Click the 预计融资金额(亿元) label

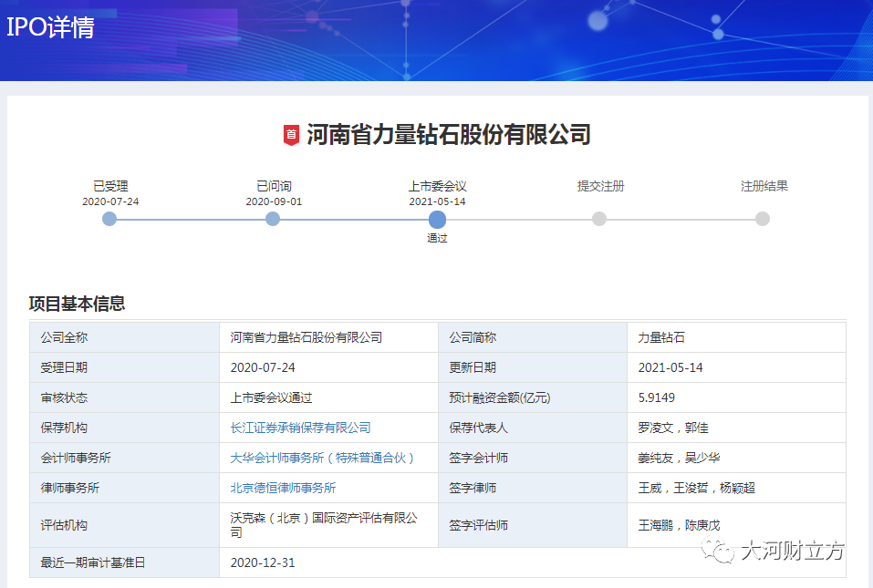click(500, 397)
